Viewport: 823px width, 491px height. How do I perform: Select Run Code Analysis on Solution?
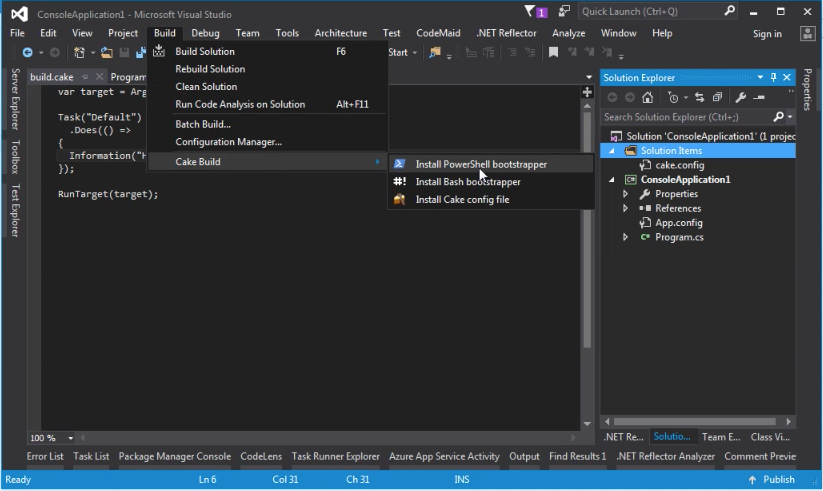click(268, 104)
